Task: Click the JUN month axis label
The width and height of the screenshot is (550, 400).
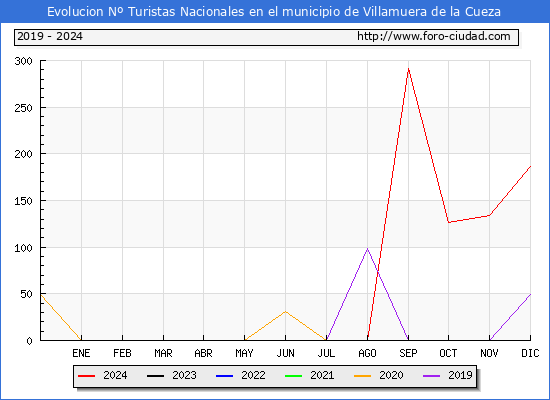Action: (286, 353)
